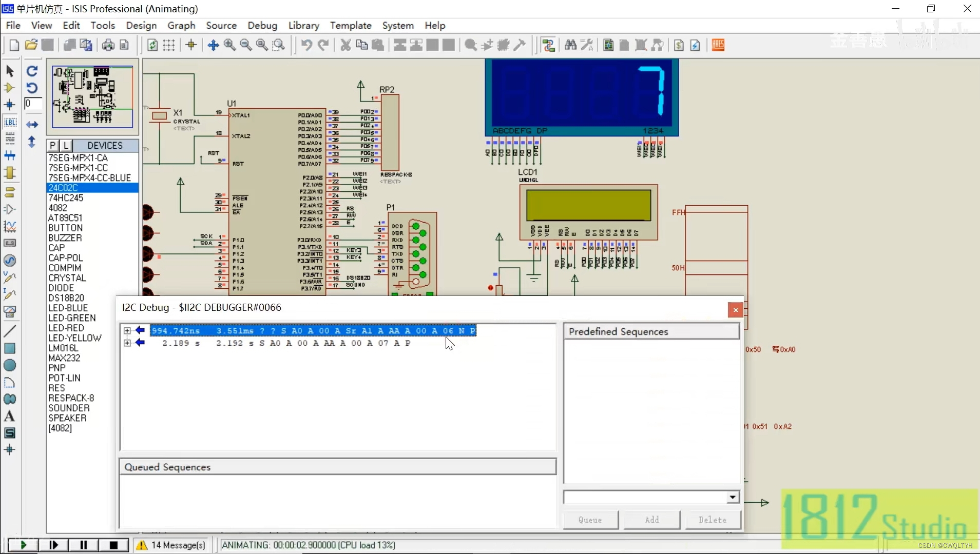
Task: Click the binoculars search icon
Action: 570,45
